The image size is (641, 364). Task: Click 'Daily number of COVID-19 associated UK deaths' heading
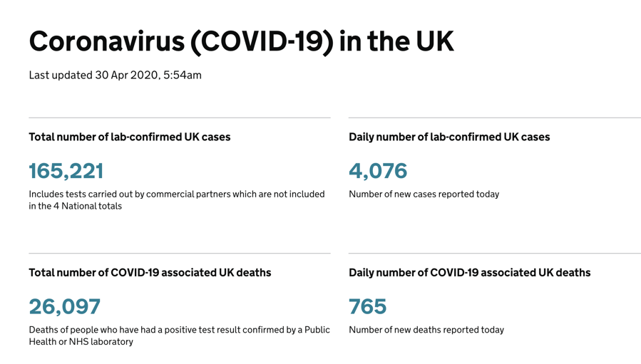469,272
